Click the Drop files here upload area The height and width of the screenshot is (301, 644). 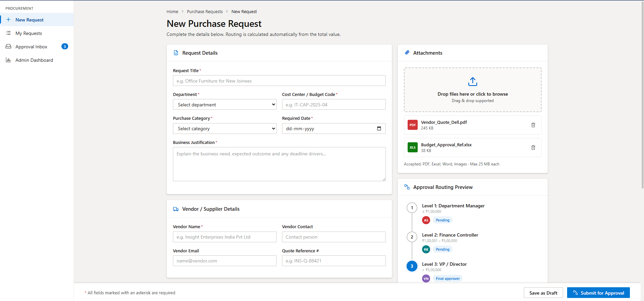[x=473, y=90]
